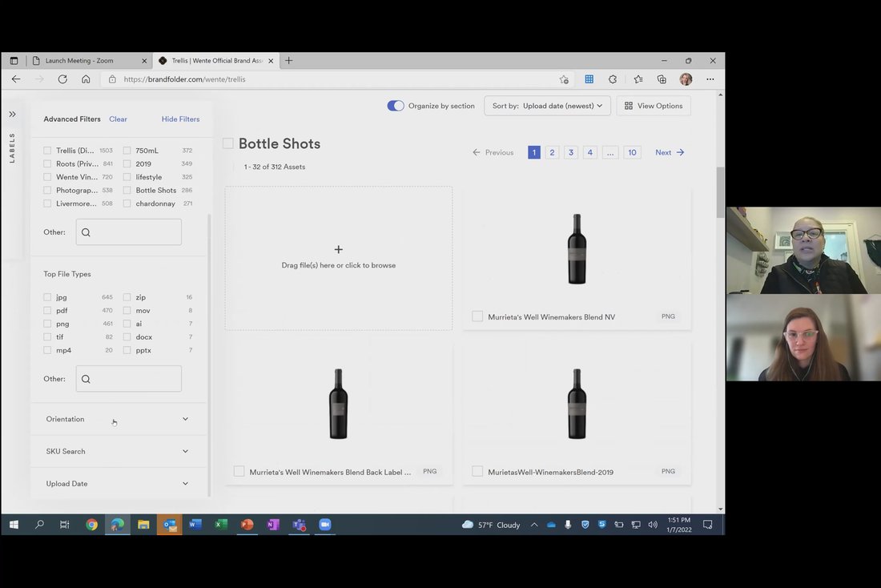Switch to Trellis Wente Brand tab

(215, 61)
